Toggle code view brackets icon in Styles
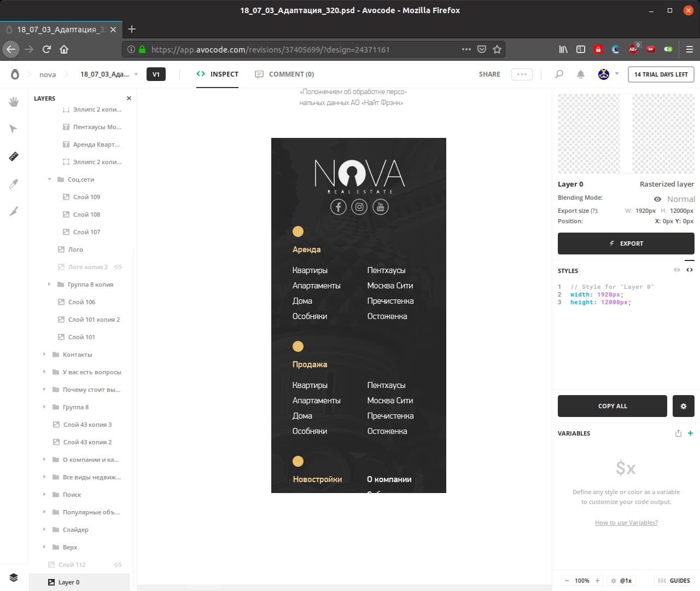Image resolution: width=700 pixels, height=591 pixels. (x=690, y=270)
